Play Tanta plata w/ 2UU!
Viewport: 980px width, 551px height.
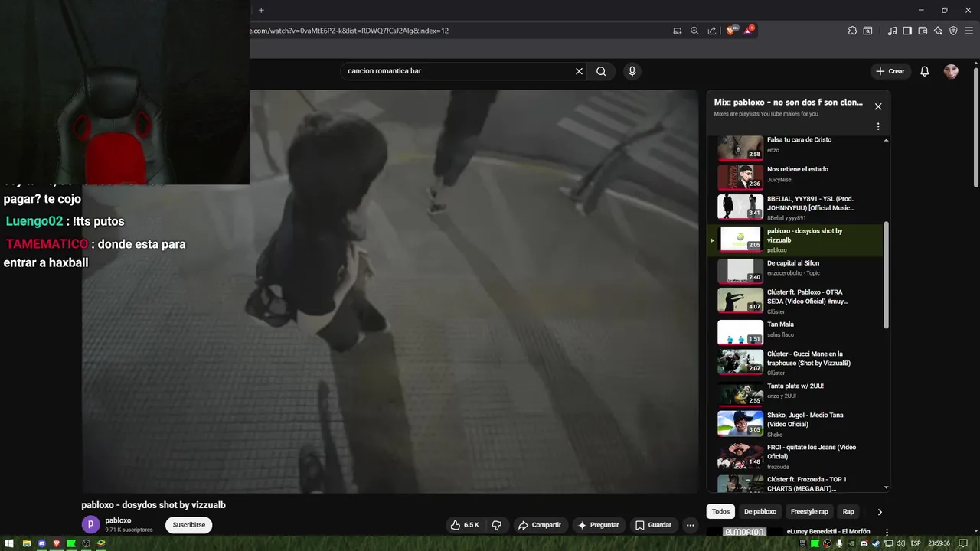(796, 393)
